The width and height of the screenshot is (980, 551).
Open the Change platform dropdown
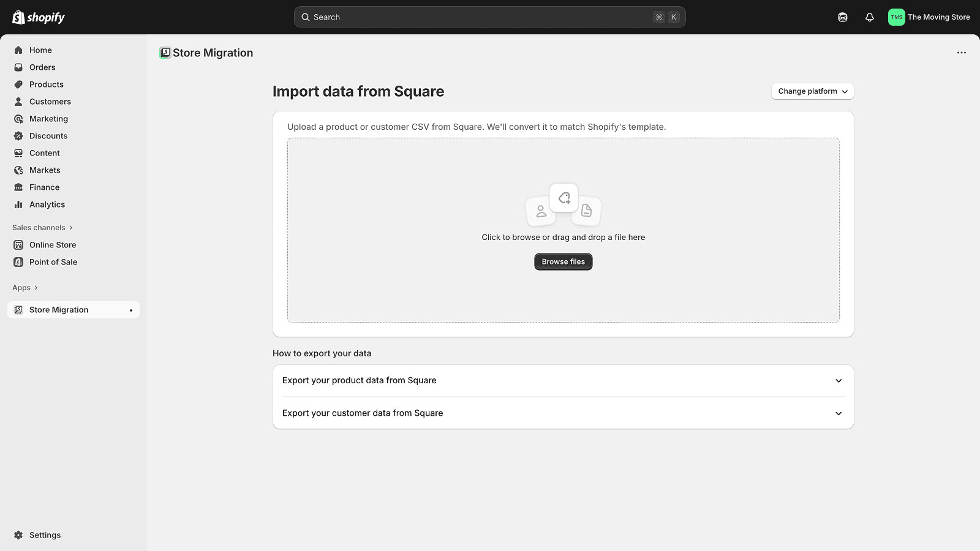click(x=813, y=91)
